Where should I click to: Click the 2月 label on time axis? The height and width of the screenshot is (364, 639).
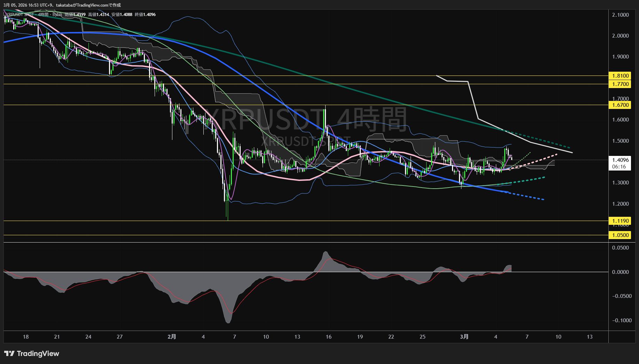[x=172, y=337]
